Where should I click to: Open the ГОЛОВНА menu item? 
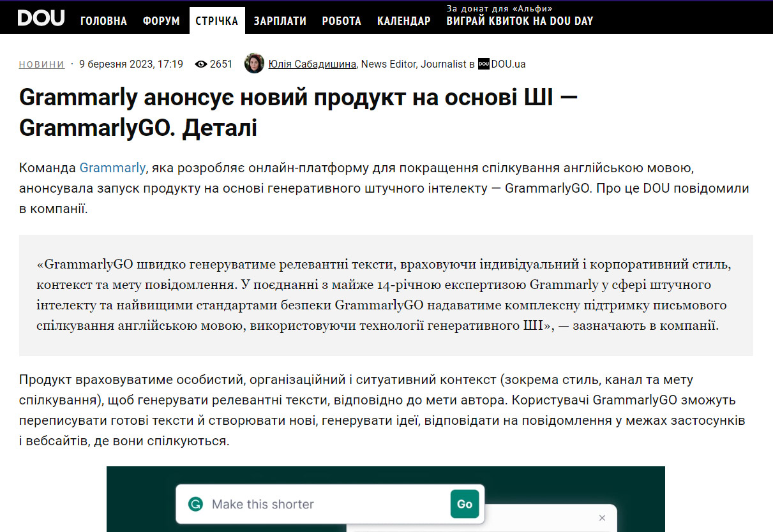click(103, 21)
